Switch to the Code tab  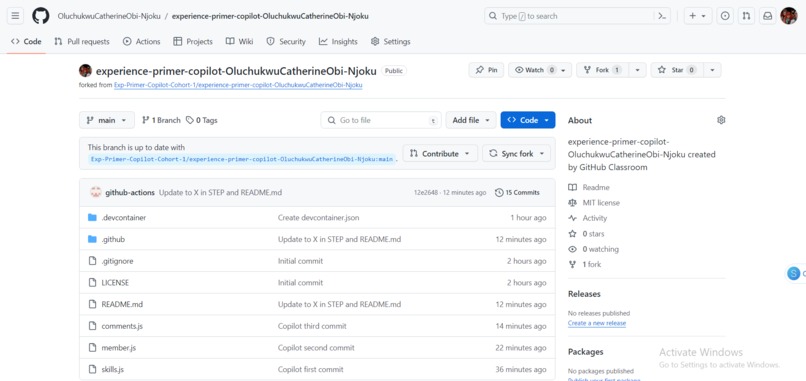(x=26, y=42)
